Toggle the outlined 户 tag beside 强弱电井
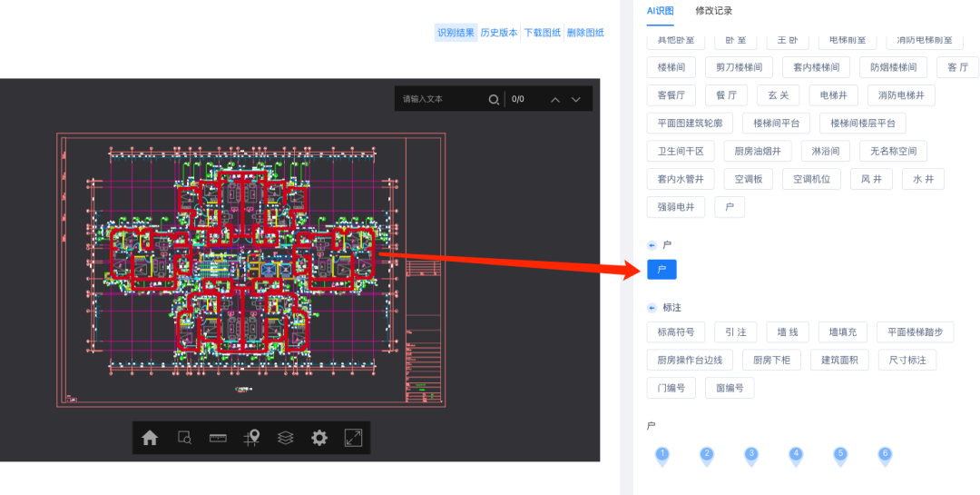 730,207
